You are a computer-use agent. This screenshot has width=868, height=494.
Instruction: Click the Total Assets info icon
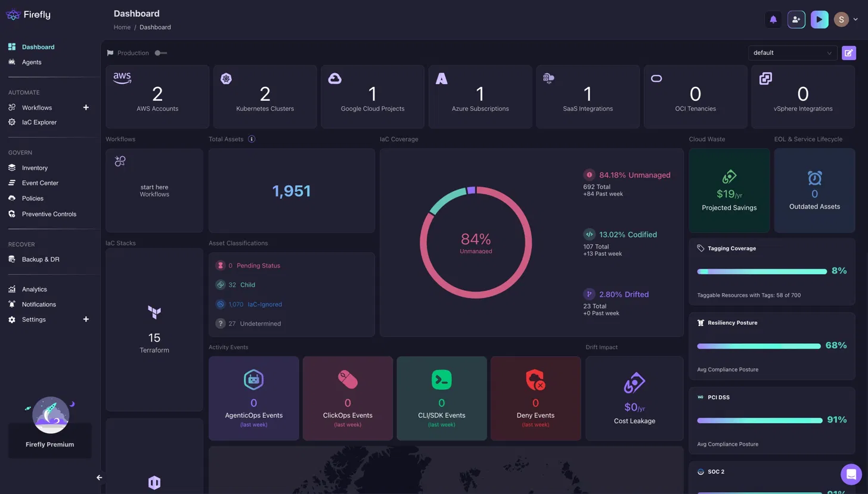pyautogui.click(x=252, y=139)
